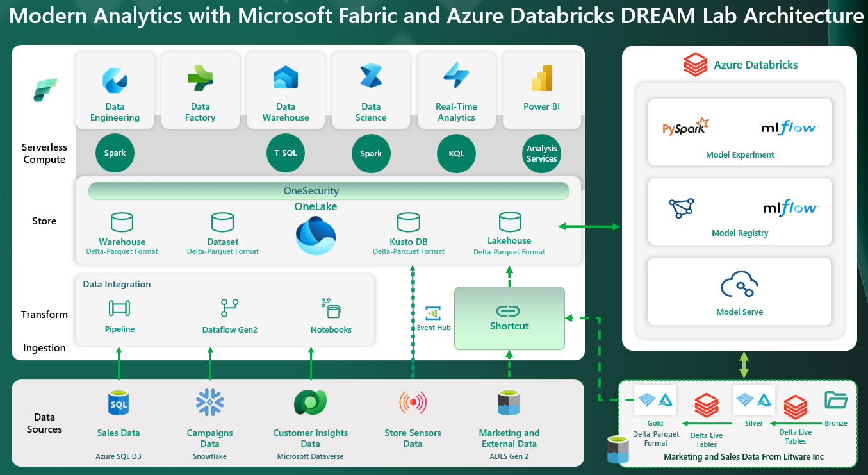Viewport: 868px width, 475px height.
Task: Click the Transform label
Action: [44, 315]
